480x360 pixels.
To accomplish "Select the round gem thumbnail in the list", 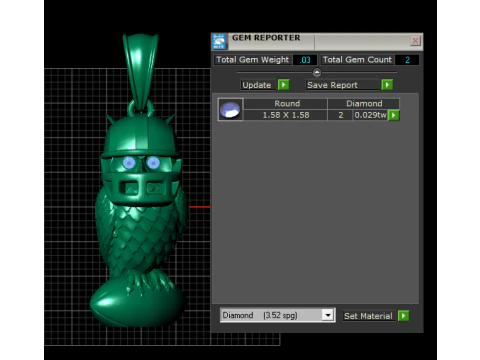I will tap(230, 109).
